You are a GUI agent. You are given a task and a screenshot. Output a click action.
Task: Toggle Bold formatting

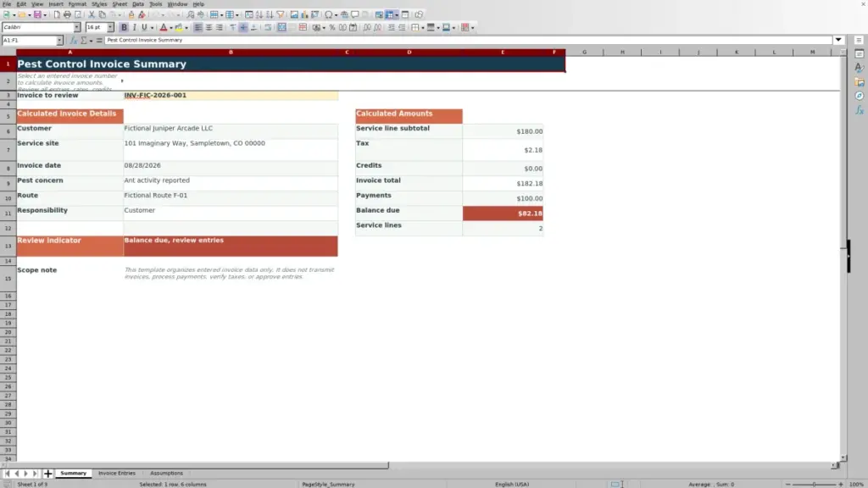coord(124,28)
